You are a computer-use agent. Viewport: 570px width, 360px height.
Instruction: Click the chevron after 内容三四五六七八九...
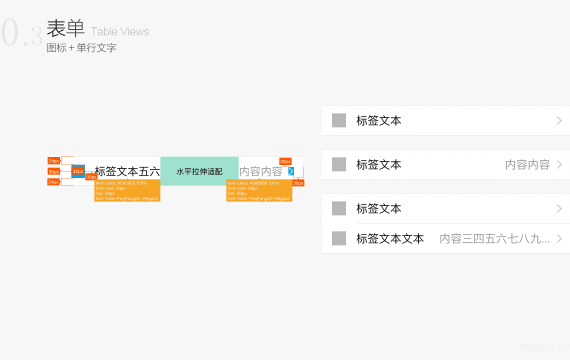coord(559,239)
